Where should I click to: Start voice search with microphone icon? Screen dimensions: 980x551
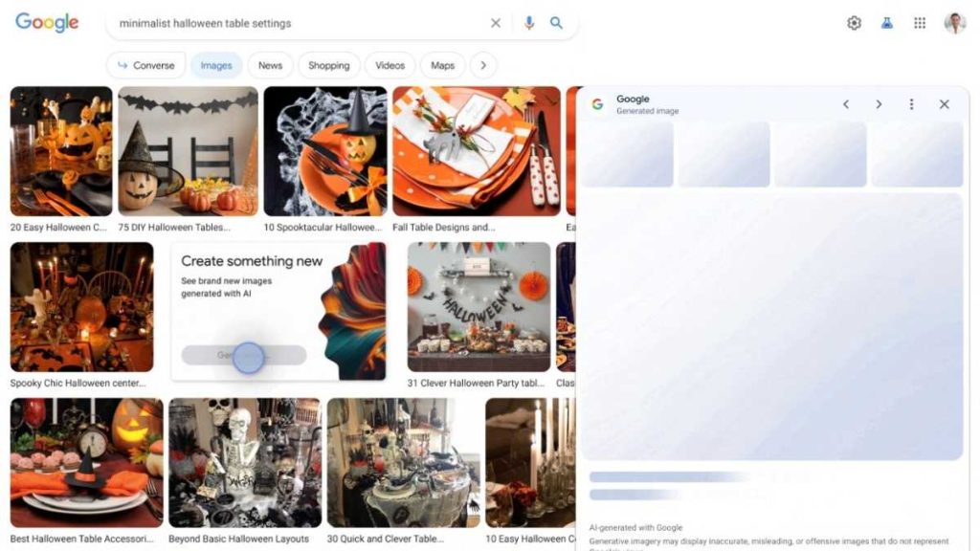tap(528, 23)
